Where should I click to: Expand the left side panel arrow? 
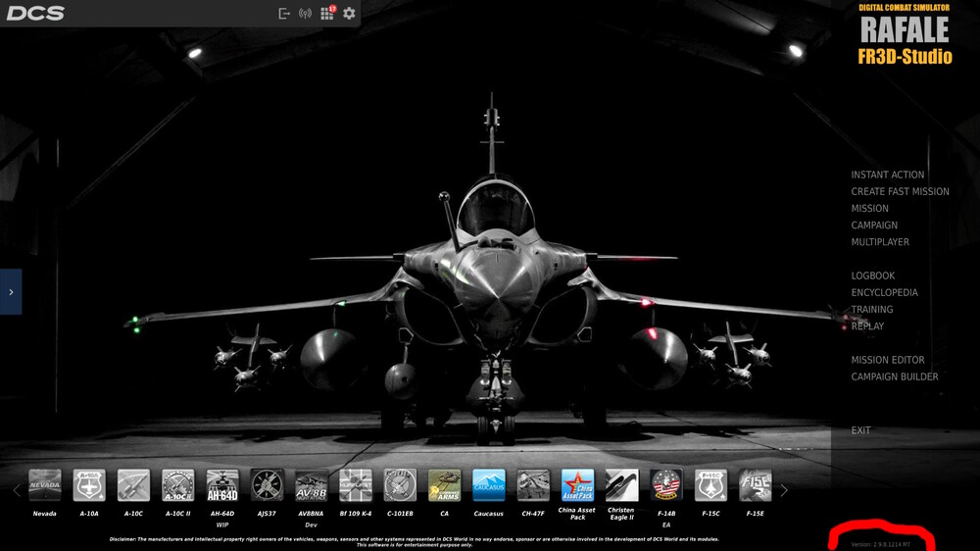pyautogui.click(x=11, y=292)
